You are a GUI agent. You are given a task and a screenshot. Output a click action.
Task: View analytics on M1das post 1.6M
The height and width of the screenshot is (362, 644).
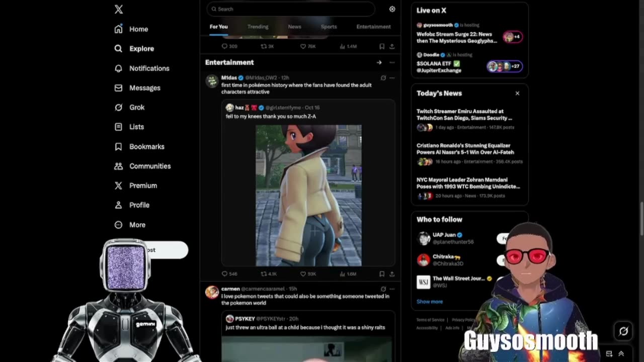[x=348, y=274]
